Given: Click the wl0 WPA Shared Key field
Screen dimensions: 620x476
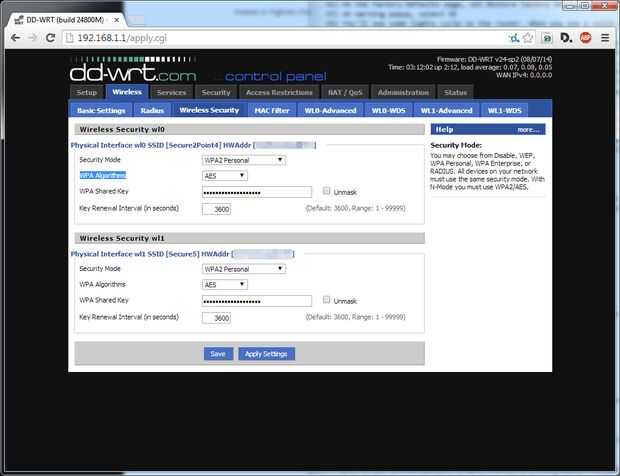Looking at the screenshot, I should click(257, 192).
